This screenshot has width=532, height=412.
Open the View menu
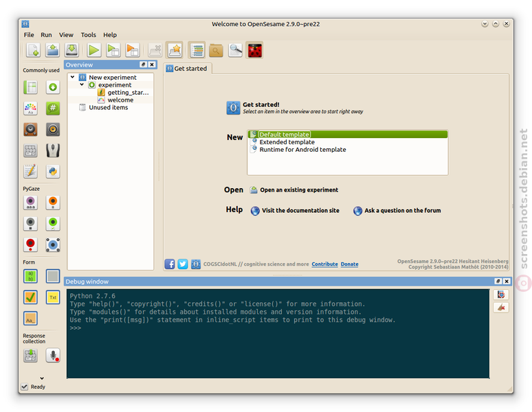[x=66, y=35]
